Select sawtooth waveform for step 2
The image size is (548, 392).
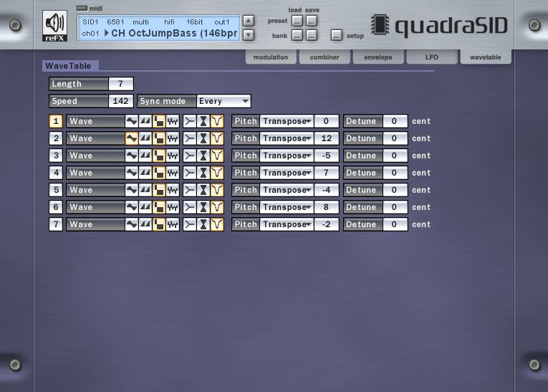coord(145,138)
